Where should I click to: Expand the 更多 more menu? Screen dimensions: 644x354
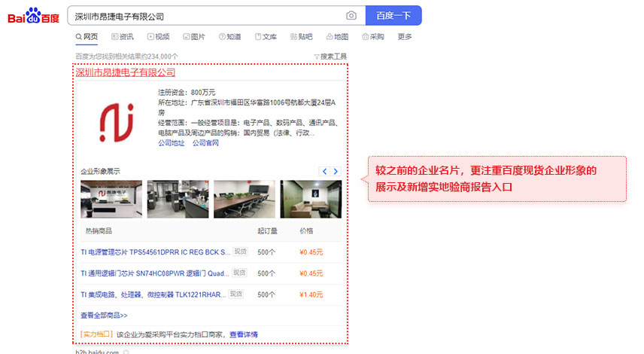pyautogui.click(x=405, y=36)
